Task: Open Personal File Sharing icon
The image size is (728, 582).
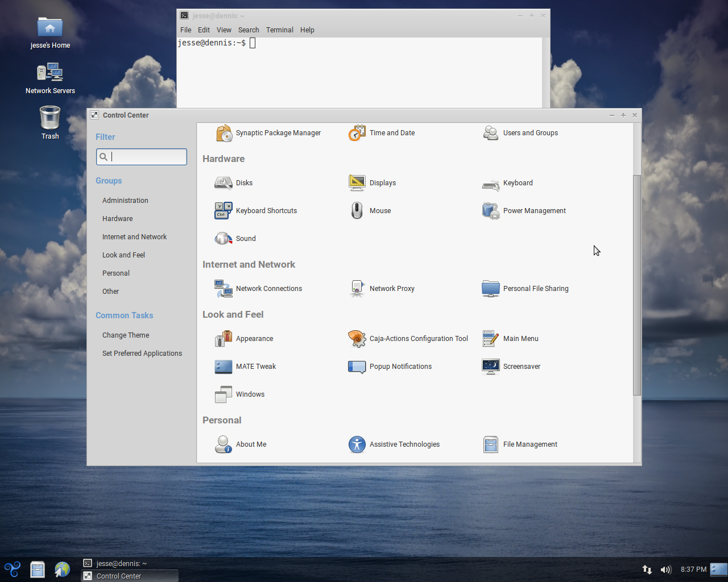Action: point(491,289)
